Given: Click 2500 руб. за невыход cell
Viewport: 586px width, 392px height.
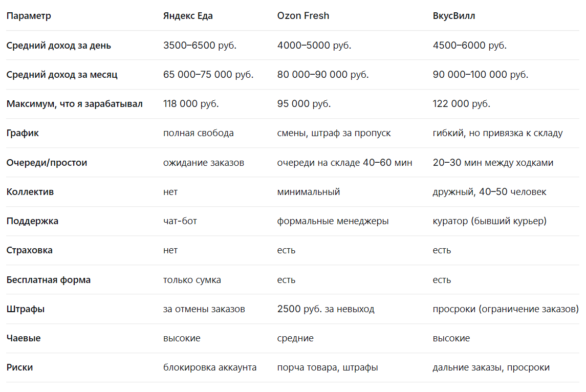Looking at the screenshot, I should point(326,309).
